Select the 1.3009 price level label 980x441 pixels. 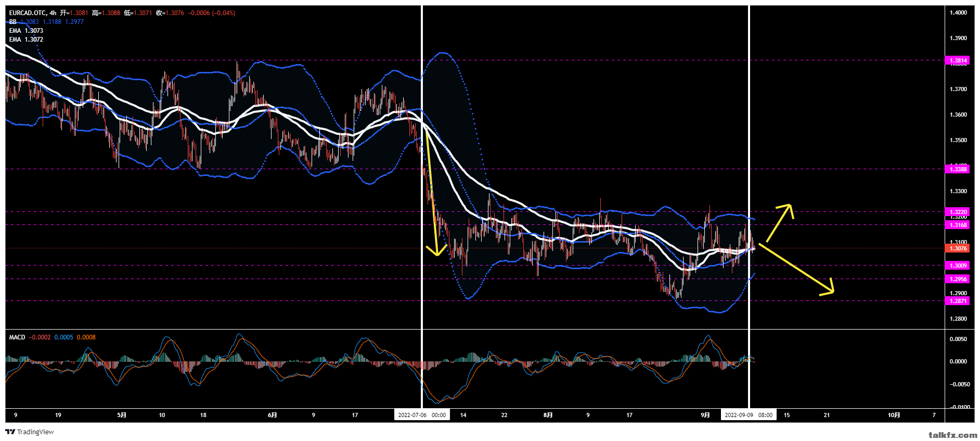coord(957,266)
